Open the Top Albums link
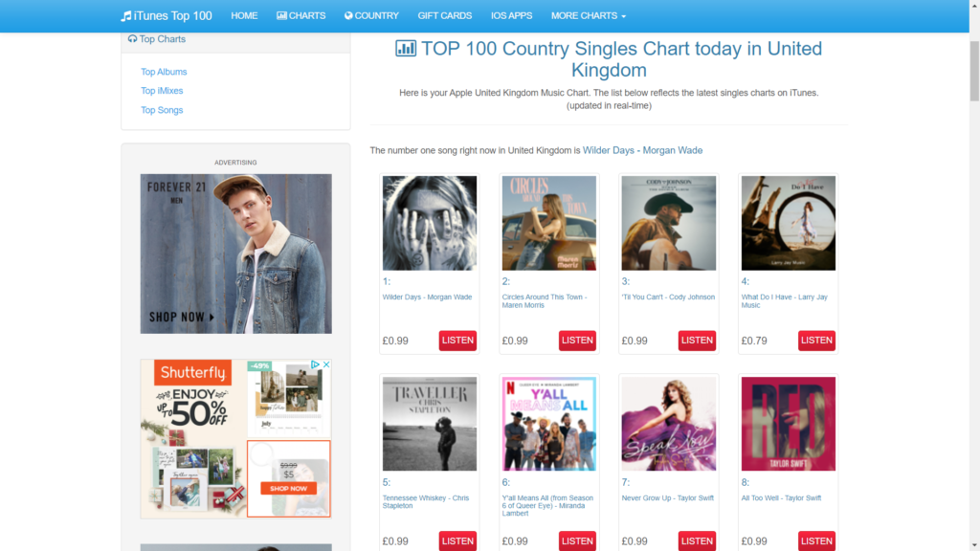Viewport: 980px width, 551px height. (x=164, y=72)
